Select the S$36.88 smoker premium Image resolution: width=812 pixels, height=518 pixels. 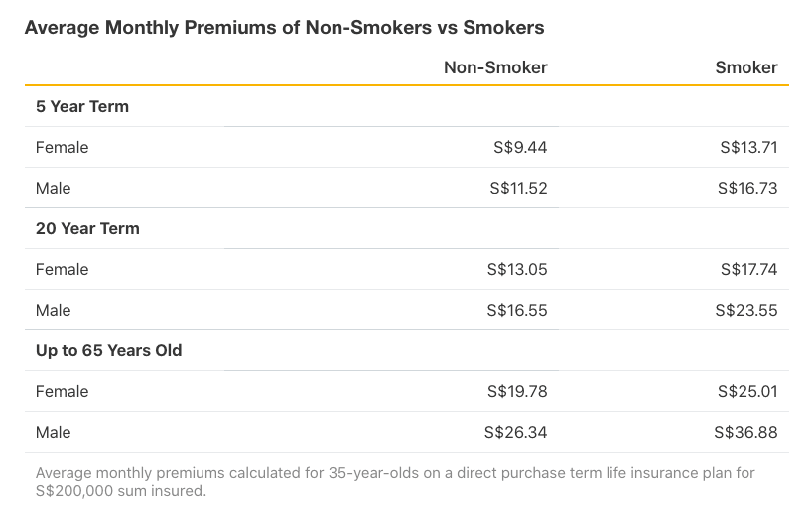pyautogui.click(x=745, y=432)
